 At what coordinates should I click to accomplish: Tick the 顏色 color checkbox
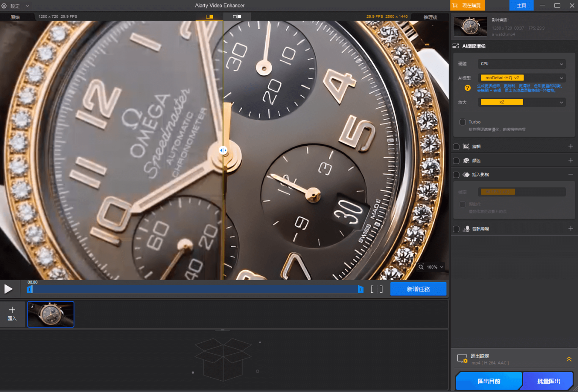click(x=456, y=161)
